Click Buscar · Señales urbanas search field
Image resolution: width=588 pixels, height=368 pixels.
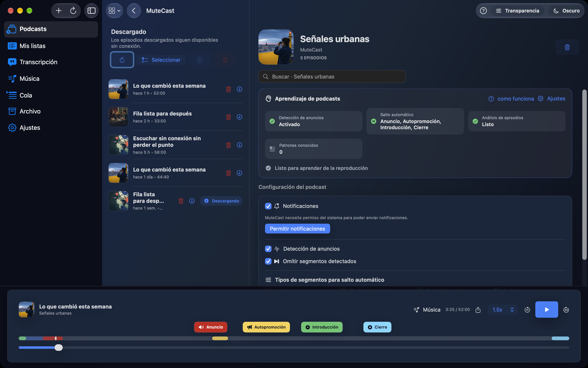pyautogui.click(x=332, y=77)
